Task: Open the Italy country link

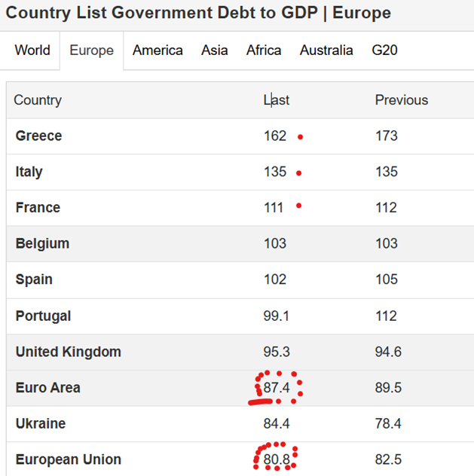Action: coord(29,172)
